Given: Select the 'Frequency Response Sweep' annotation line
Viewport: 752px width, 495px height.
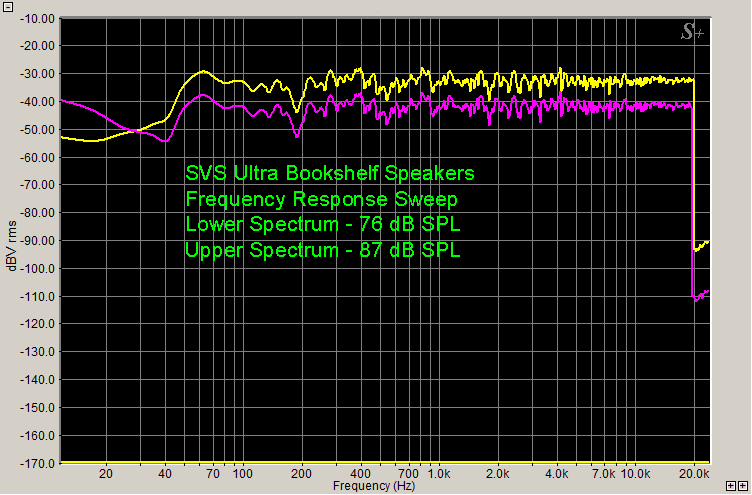Looking at the screenshot, I should [x=321, y=199].
